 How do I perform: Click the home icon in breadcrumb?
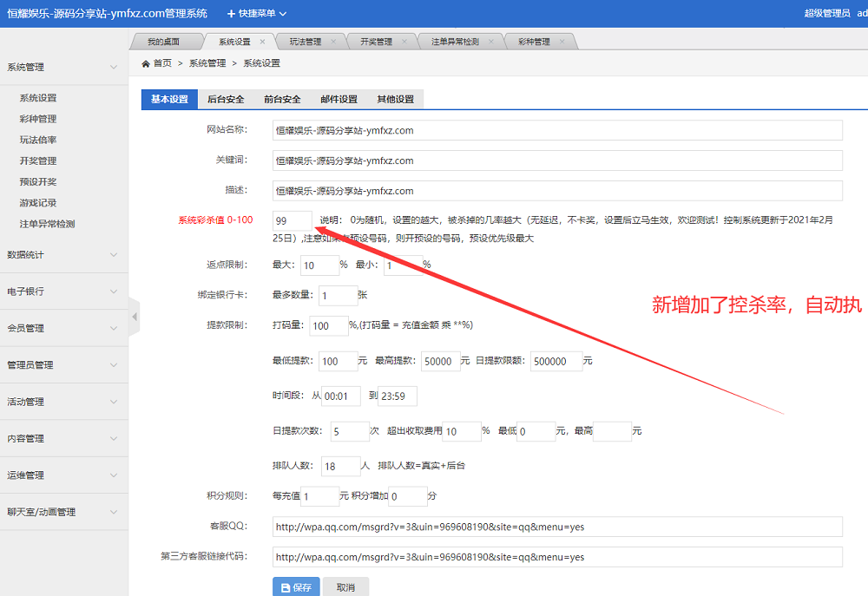pyautogui.click(x=146, y=63)
